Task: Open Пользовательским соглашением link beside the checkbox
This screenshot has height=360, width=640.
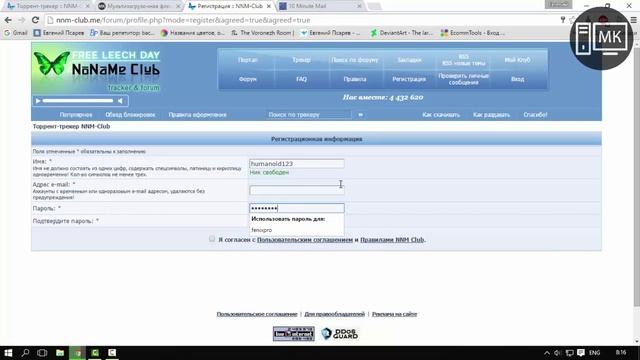Action: (x=305, y=240)
